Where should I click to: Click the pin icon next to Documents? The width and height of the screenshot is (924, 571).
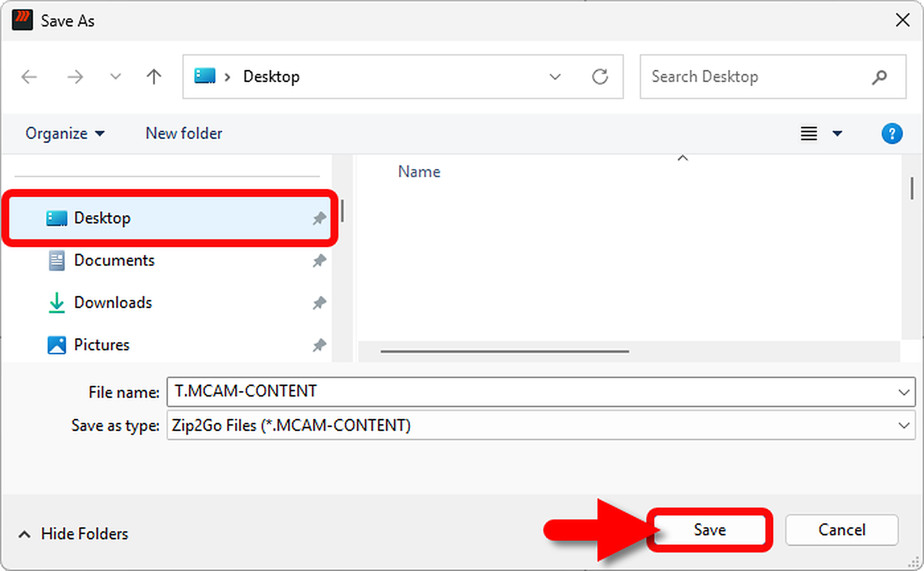pos(319,260)
